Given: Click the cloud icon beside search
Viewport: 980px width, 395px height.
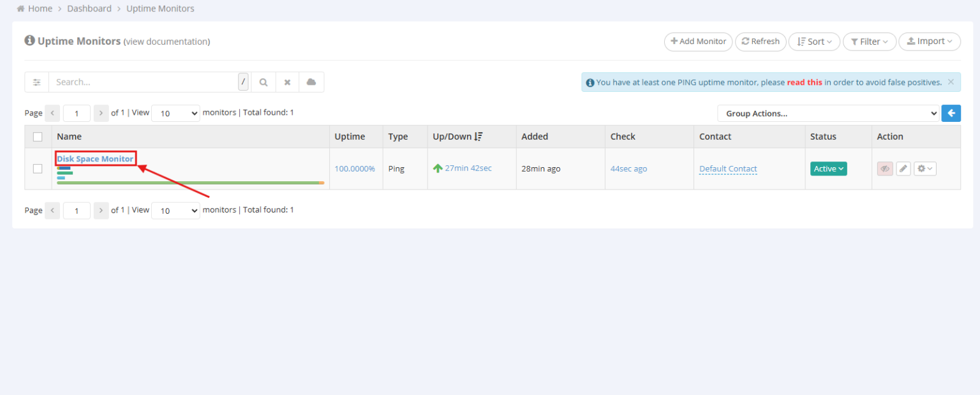Looking at the screenshot, I should tap(311, 82).
